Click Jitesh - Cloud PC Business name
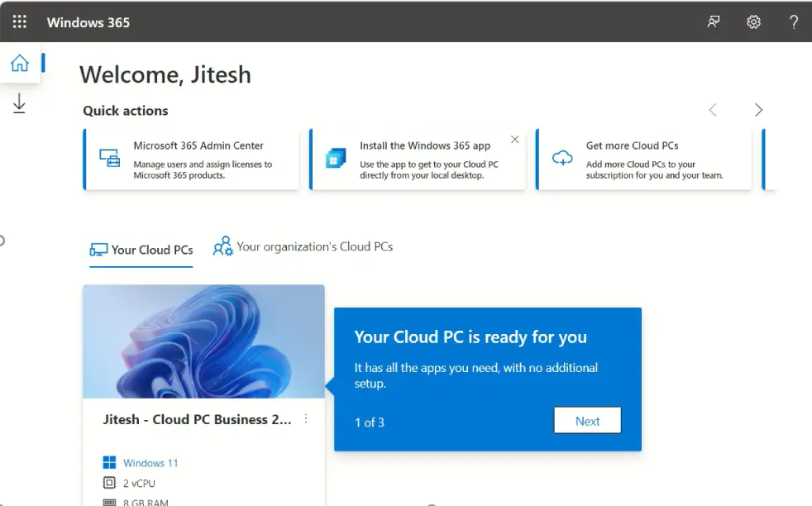The width and height of the screenshot is (812, 506). pos(197,419)
